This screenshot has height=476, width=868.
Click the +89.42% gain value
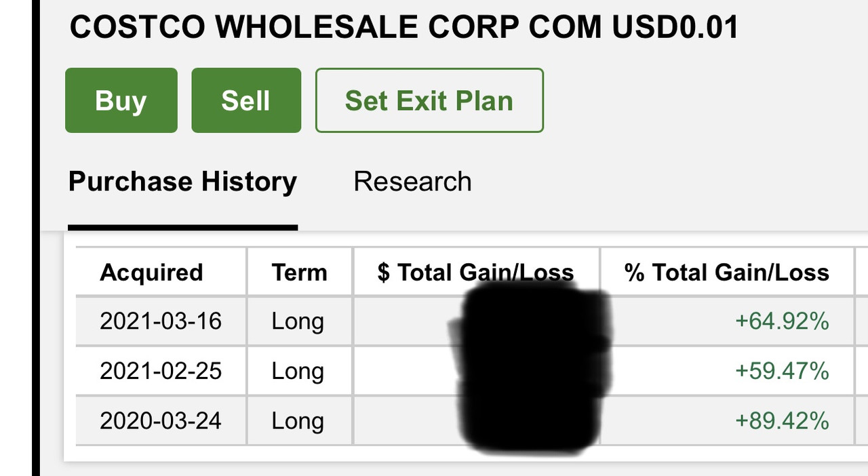pyautogui.click(x=782, y=421)
